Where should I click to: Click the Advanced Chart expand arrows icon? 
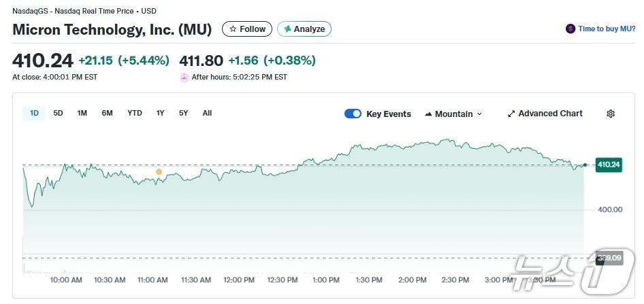[x=511, y=114]
